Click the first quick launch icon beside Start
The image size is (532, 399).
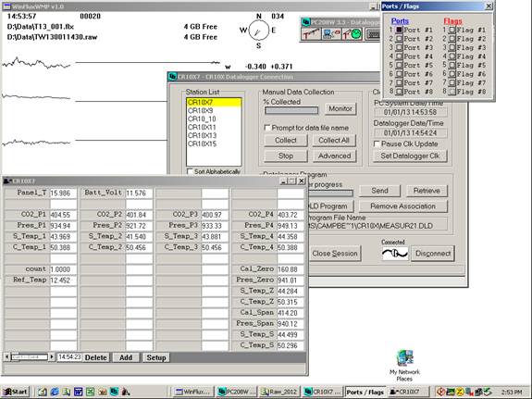coord(42,392)
